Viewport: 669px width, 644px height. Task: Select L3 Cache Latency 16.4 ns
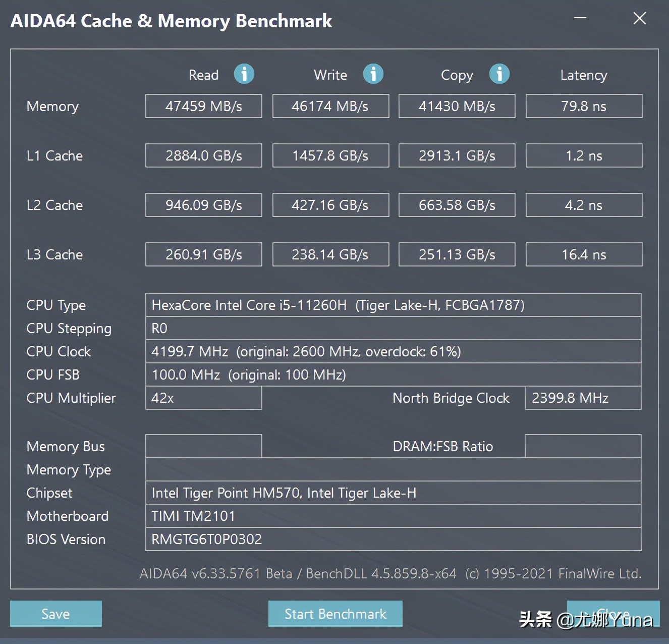pyautogui.click(x=584, y=254)
